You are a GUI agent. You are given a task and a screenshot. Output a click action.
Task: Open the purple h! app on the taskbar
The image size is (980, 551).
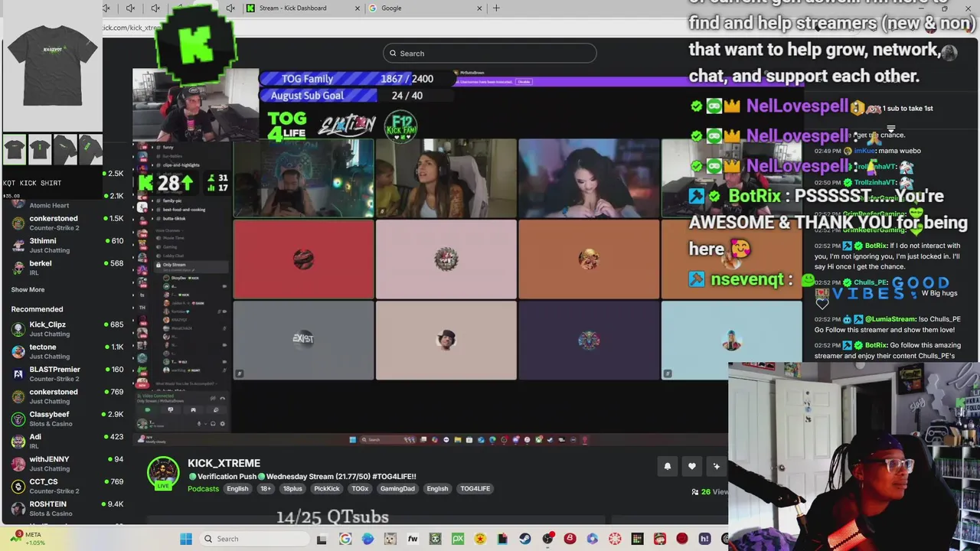704,539
